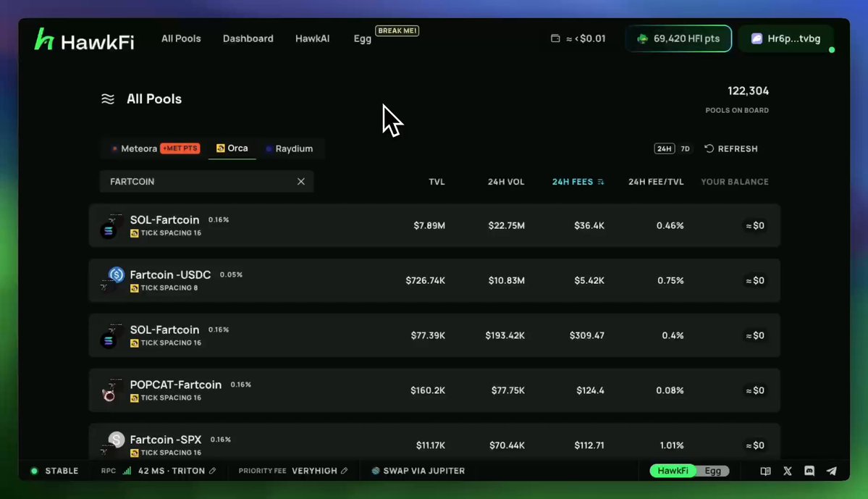Open the 69,420 HFI pts button
868x499 pixels.
678,39
